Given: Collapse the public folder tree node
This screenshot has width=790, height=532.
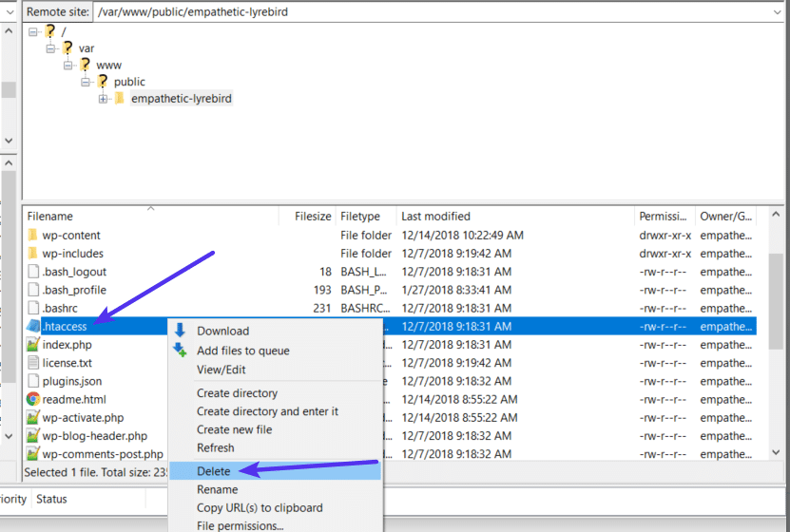Looking at the screenshot, I should [85, 82].
